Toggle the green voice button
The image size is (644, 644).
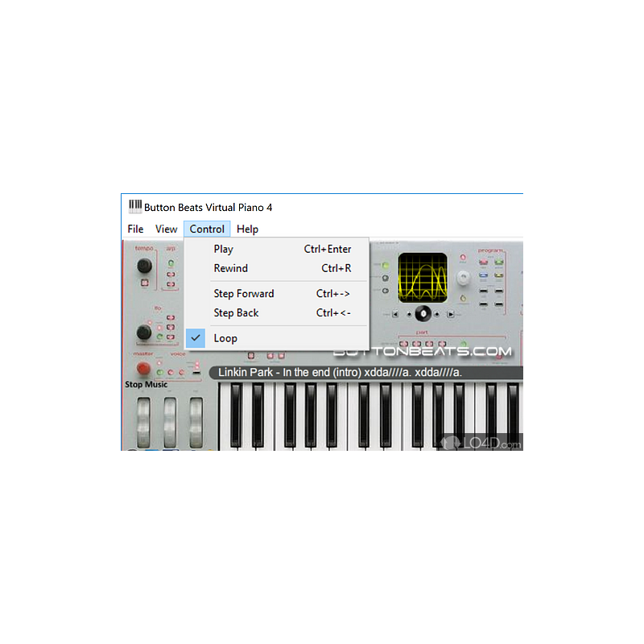point(160,373)
